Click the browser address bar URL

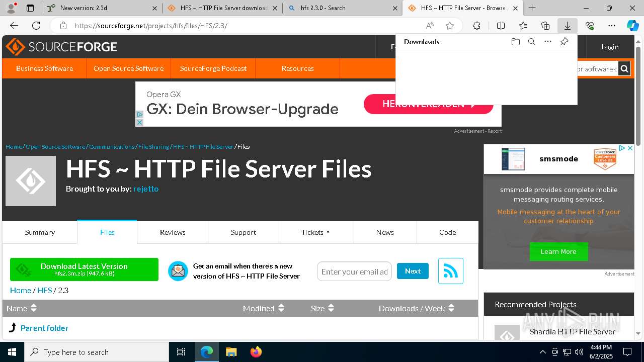click(151, 26)
